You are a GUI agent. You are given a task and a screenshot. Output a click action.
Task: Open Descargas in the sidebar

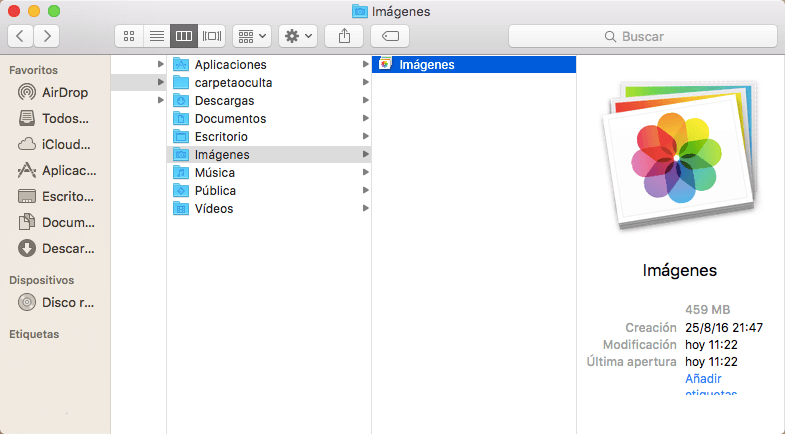(x=55, y=248)
